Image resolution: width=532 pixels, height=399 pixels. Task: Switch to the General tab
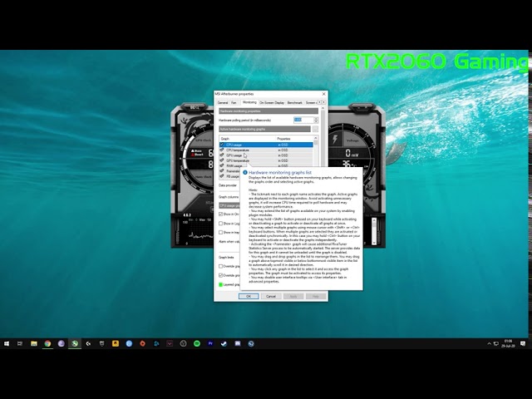click(223, 102)
